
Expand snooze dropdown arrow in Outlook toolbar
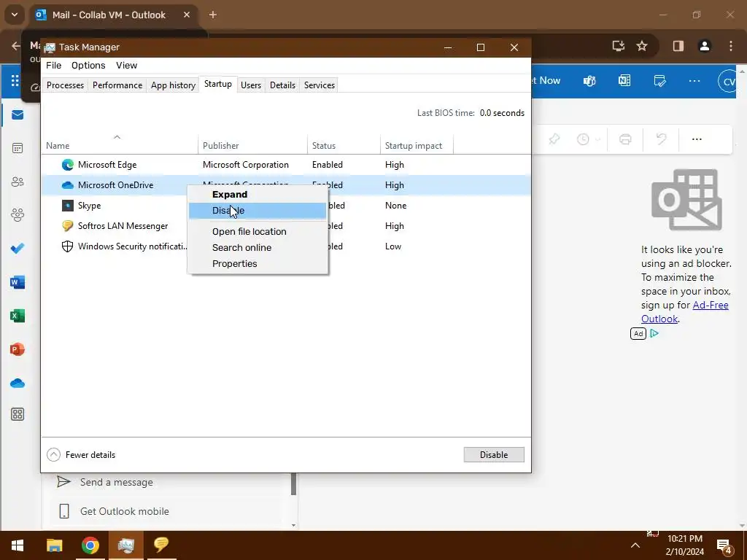coord(597,139)
